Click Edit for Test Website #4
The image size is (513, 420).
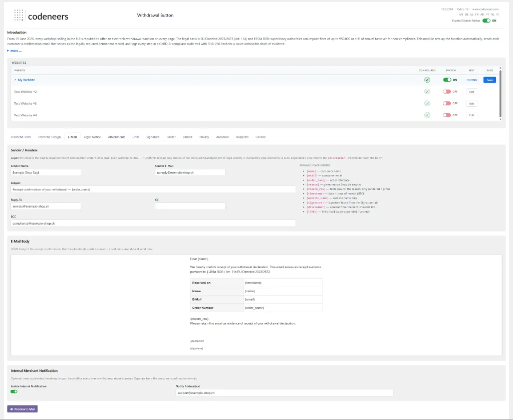pos(471,115)
